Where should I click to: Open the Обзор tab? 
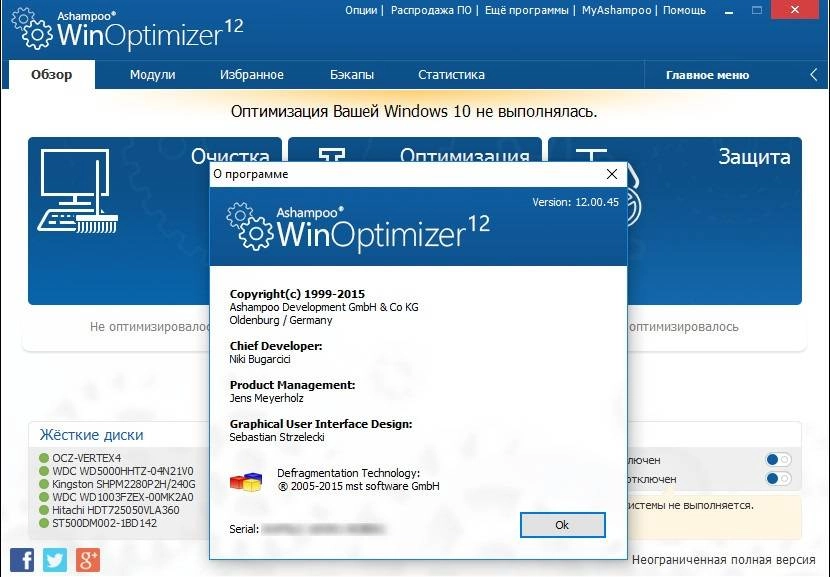pyautogui.click(x=51, y=75)
